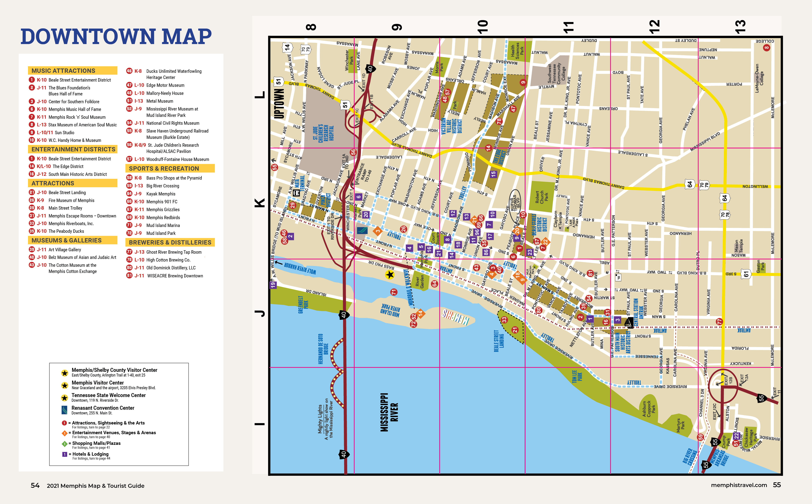This screenshot has height=504, width=812.
Task: Click the ENTERTAINMENT DISTRICTS section header
Action: tap(73, 149)
